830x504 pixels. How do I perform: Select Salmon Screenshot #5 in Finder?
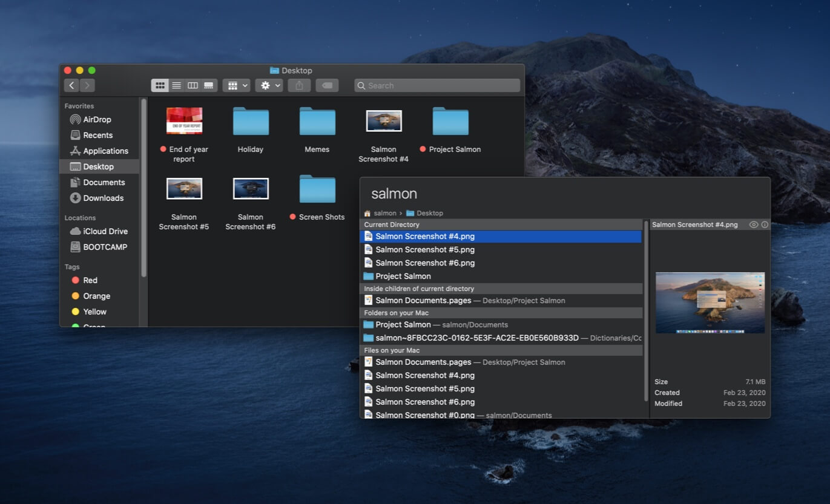click(184, 189)
